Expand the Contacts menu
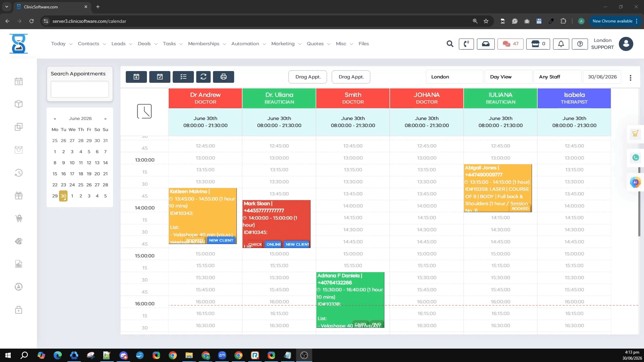This screenshot has height=362, width=644. [x=92, y=44]
